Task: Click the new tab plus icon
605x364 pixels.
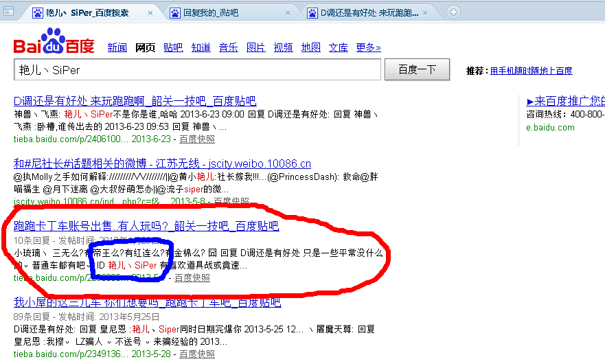Action: [x=453, y=12]
